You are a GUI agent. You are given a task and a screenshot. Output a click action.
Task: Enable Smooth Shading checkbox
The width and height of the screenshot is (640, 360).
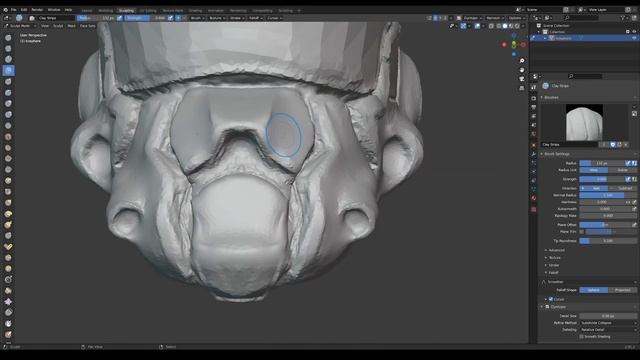(x=581, y=337)
